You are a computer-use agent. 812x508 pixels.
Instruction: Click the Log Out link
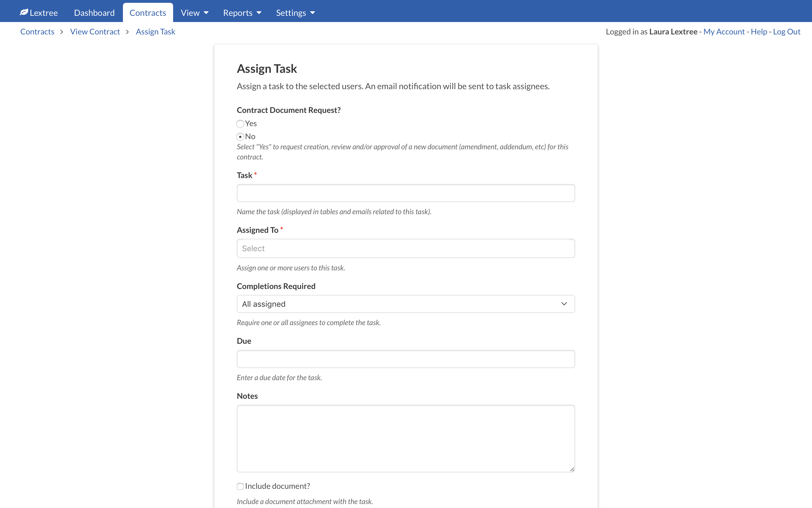tap(787, 32)
